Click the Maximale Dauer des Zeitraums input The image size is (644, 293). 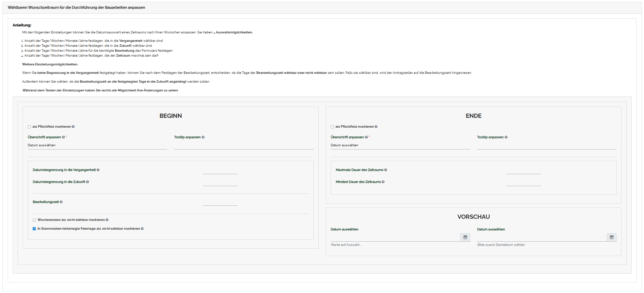coord(523,170)
